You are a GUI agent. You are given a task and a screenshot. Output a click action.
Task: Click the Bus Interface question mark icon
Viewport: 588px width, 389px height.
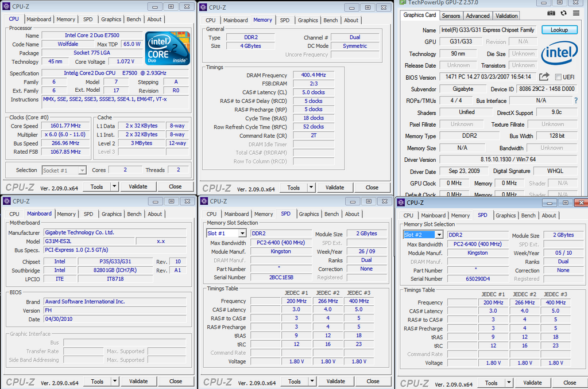[x=575, y=100]
